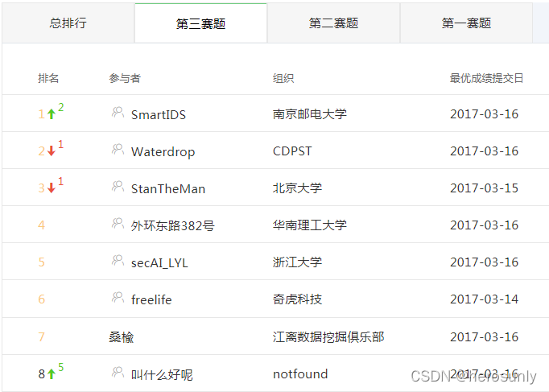The width and height of the screenshot is (549, 392).
Task: Open participant freelife
Action: [151, 300]
